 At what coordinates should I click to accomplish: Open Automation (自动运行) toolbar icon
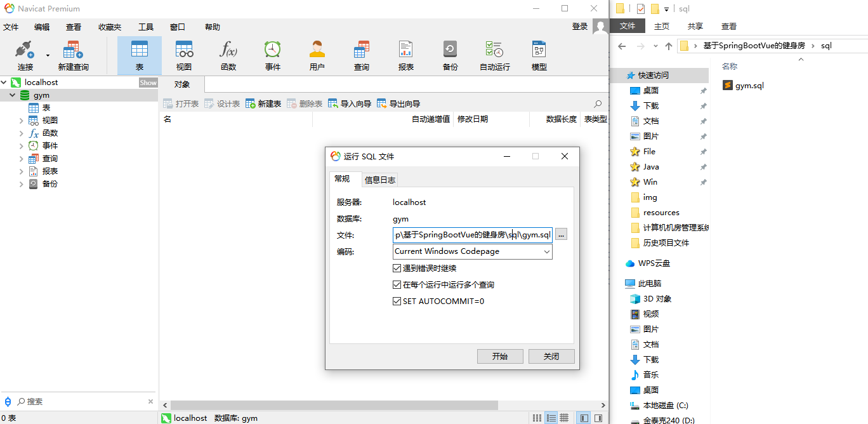494,50
